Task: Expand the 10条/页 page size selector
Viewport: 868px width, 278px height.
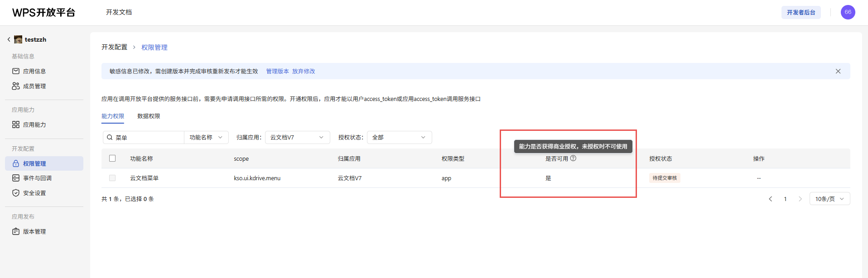Action: click(829, 199)
